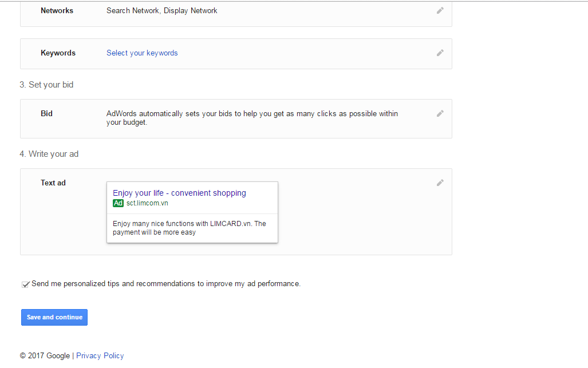
Task: Click the Text ad row label
Action: point(53,183)
